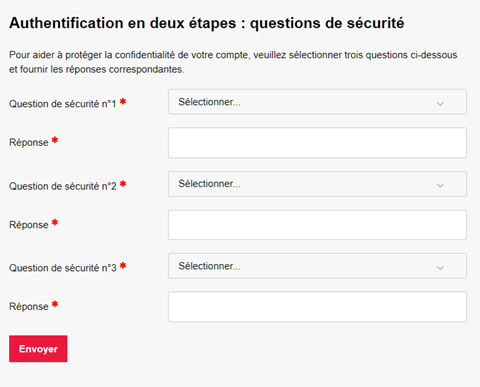This screenshot has height=387, width=480.
Task: Click the "Question de sécurité n°2" label
Action: tap(63, 186)
